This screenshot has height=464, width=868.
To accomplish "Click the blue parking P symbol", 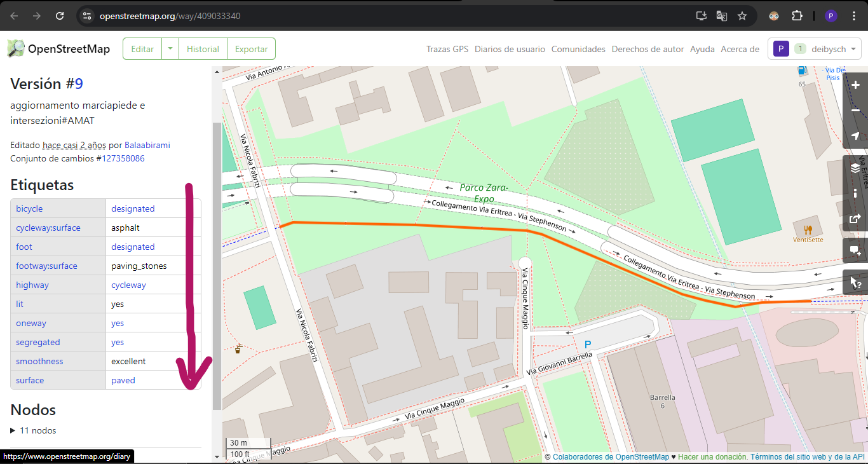I will [x=588, y=345].
